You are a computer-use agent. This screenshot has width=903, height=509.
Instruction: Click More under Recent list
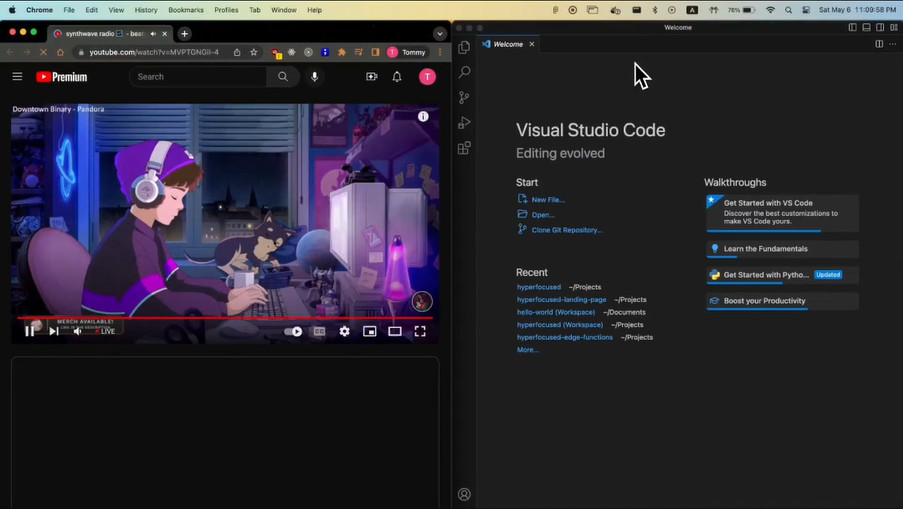528,350
